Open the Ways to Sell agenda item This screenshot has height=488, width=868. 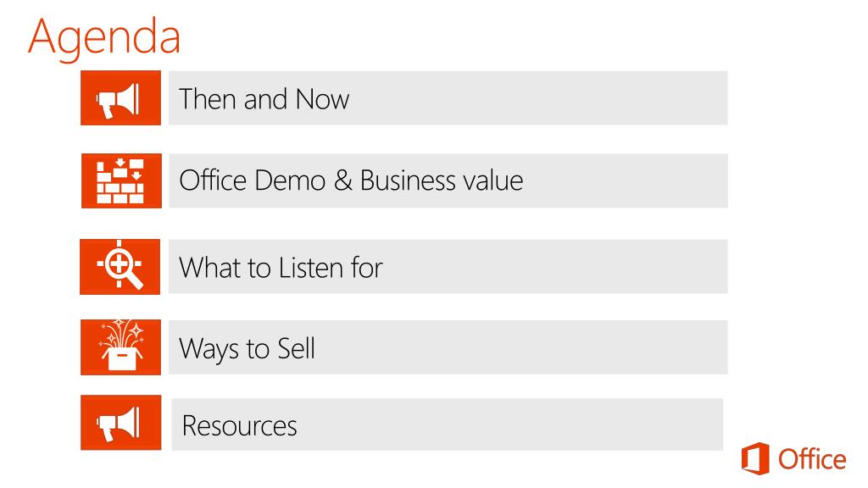tap(448, 347)
